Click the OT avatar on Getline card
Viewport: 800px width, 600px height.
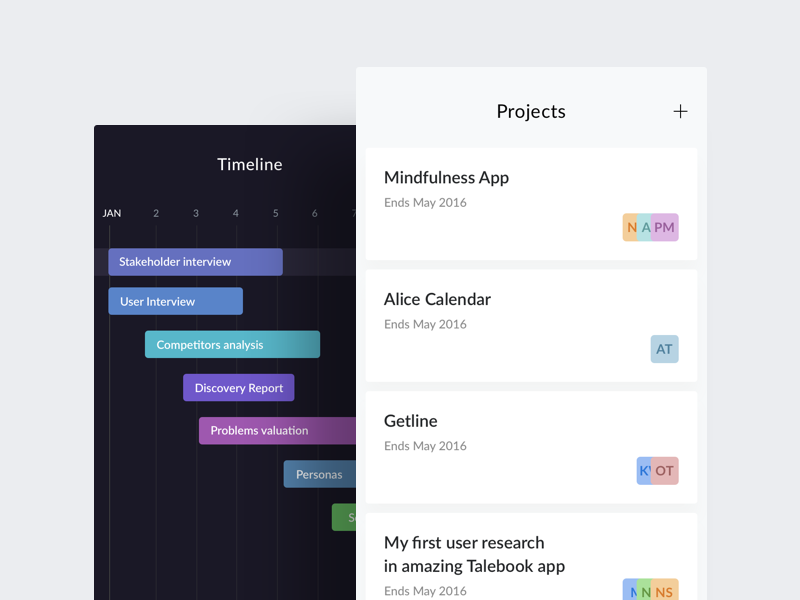point(666,471)
